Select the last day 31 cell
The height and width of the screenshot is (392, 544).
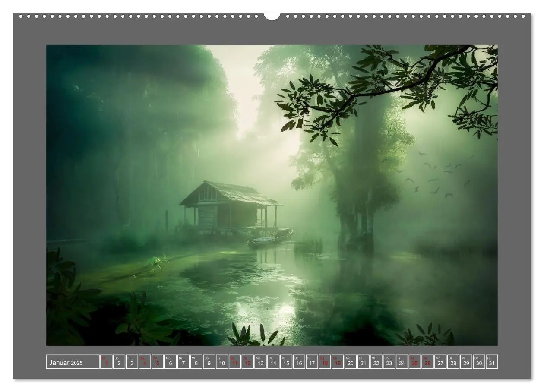(492, 362)
